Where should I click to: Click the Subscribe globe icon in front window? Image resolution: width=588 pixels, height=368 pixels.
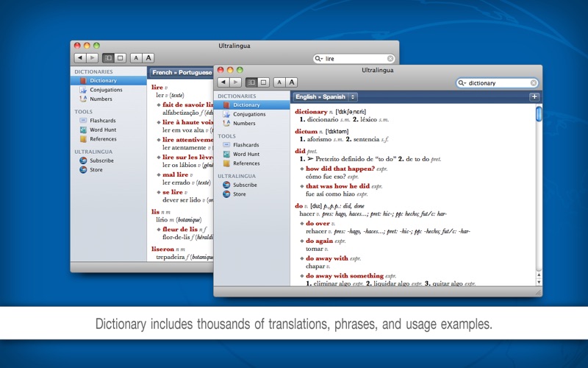(226, 185)
